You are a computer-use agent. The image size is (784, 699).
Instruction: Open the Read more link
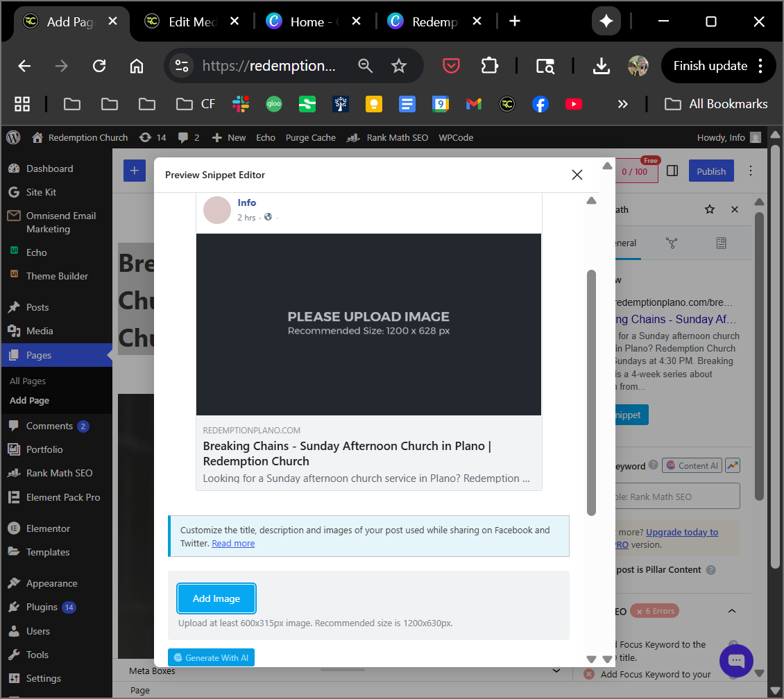coord(233,543)
